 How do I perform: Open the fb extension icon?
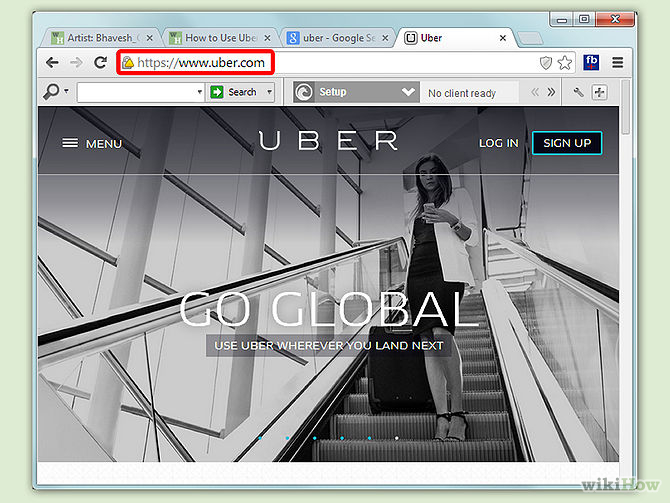point(591,63)
